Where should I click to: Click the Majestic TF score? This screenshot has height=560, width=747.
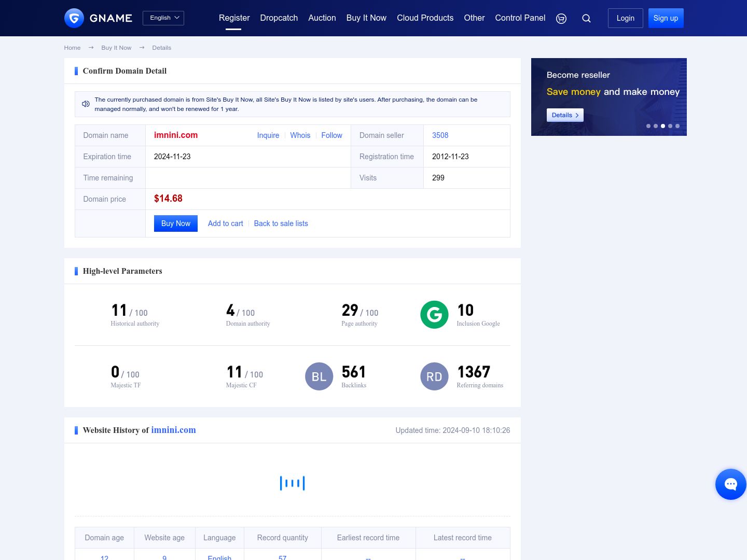pos(125,372)
